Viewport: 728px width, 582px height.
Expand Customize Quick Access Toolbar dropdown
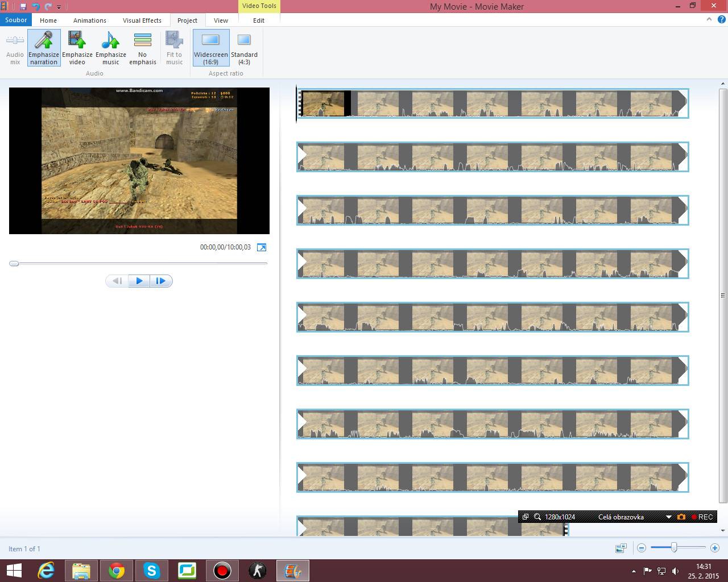point(59,7)
